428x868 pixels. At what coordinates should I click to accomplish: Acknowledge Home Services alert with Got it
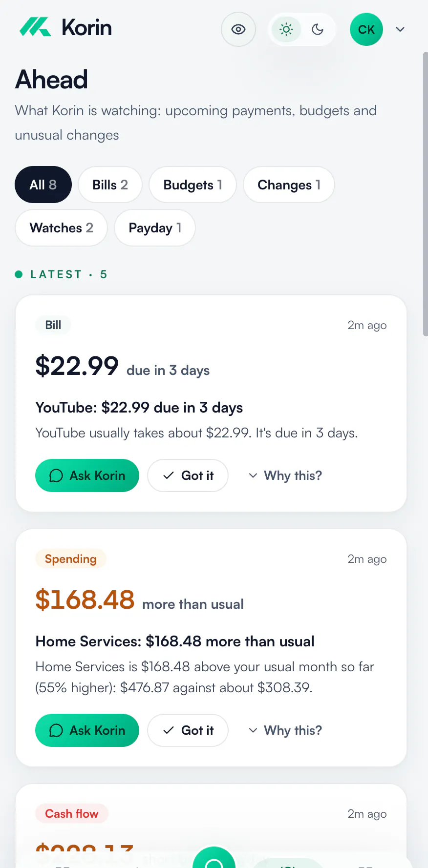click(x=188, y=730)
